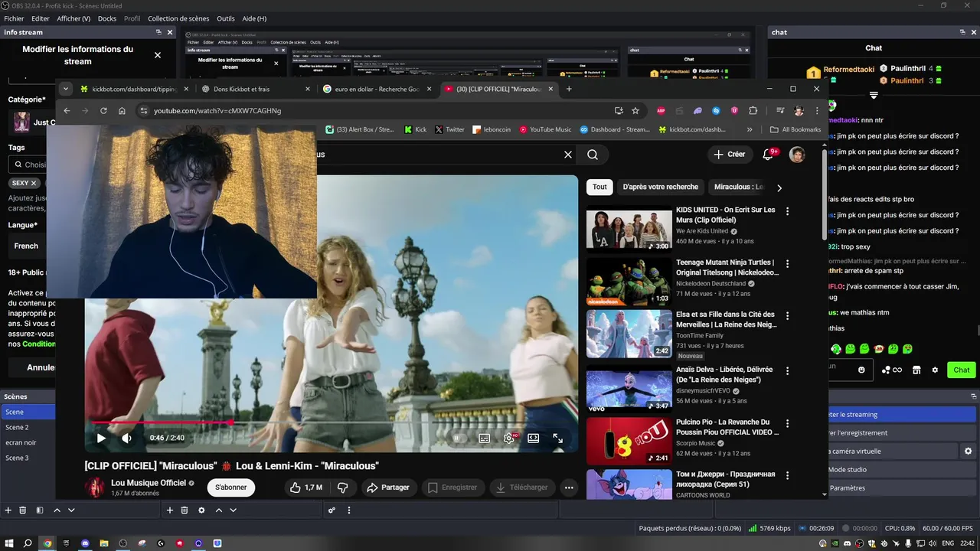
Task: Open options for Teenage Mutant Ninja Turtles video
Action: pyautogui.click(x=787, y=264)
